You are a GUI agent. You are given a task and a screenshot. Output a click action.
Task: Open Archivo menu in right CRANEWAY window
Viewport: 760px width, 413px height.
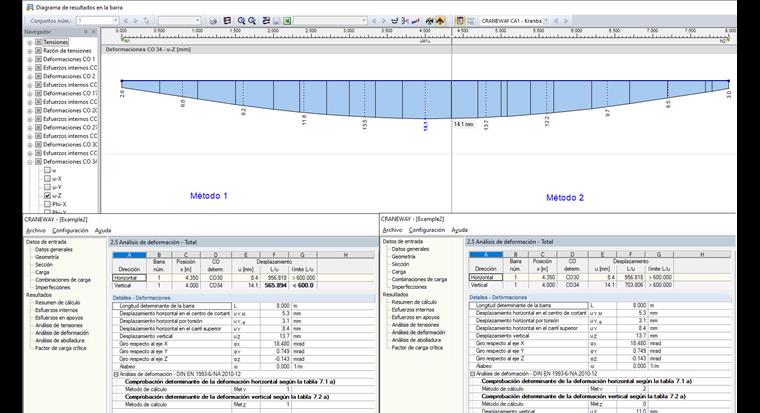392,230
